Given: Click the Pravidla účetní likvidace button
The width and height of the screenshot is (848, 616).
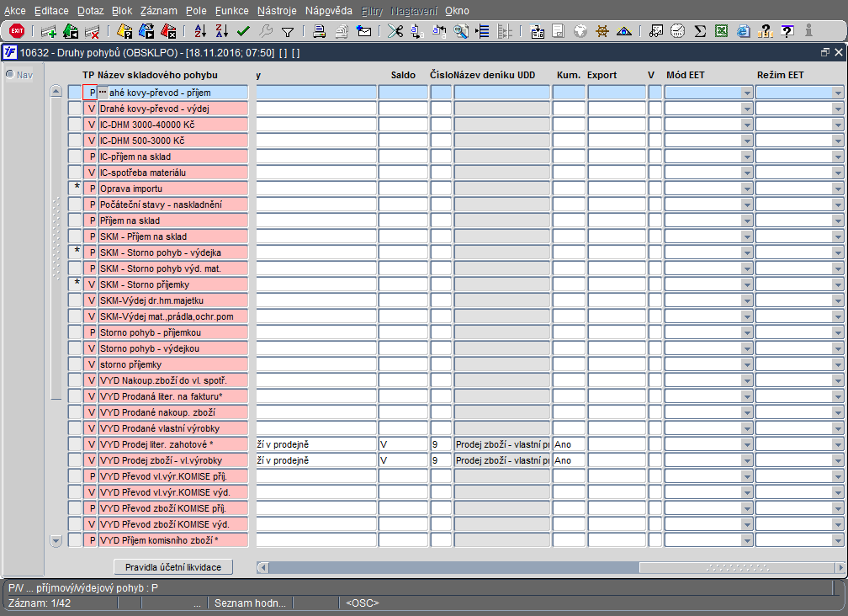Looking at the screenshot, I should point(173,567).
